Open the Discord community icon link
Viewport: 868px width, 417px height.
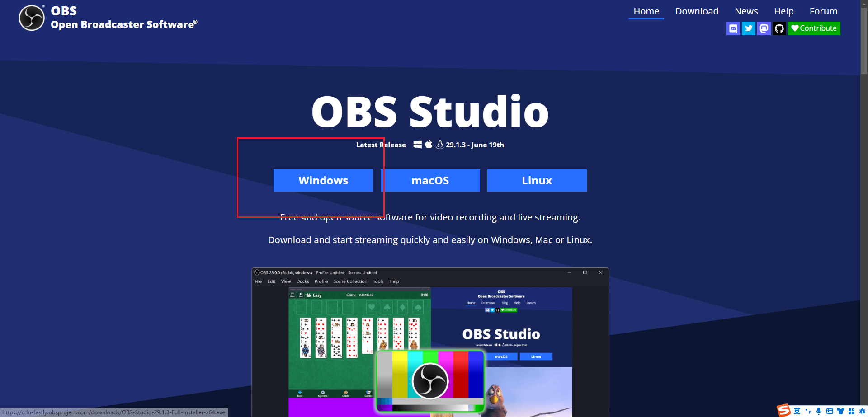point(733,28)
